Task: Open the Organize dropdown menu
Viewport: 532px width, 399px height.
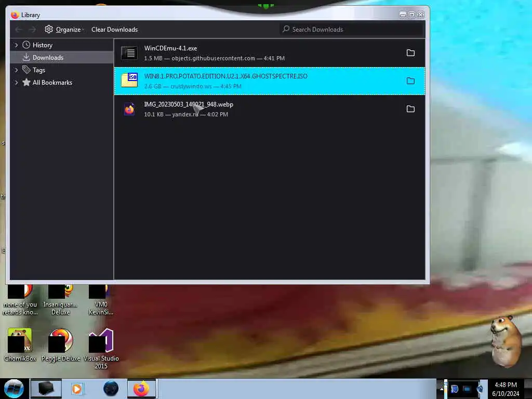Action: pyautogui.click(x=64, y=30)
